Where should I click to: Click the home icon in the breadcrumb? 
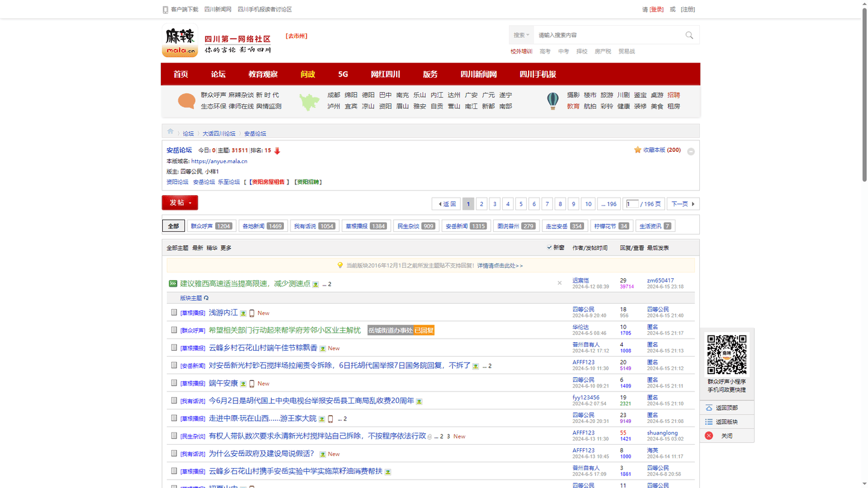[x=171, y=131]
